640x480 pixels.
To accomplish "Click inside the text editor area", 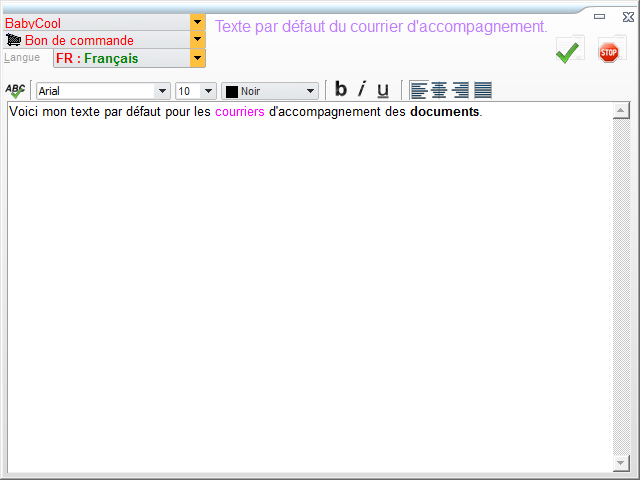I will tap(300, 280).
